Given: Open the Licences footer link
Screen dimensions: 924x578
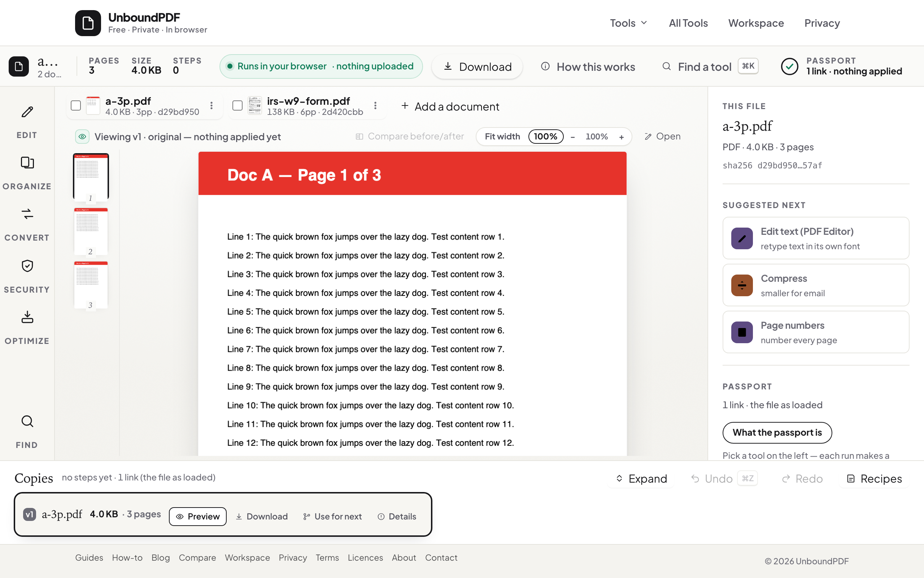Looking at the screenshot, I should pos(365,558).
